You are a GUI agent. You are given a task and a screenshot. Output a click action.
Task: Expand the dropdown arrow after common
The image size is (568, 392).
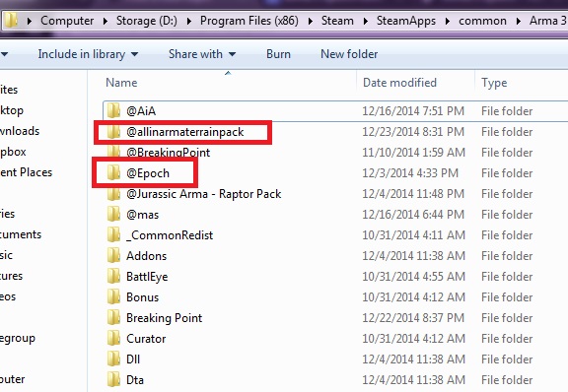click(x=519, y=21)
